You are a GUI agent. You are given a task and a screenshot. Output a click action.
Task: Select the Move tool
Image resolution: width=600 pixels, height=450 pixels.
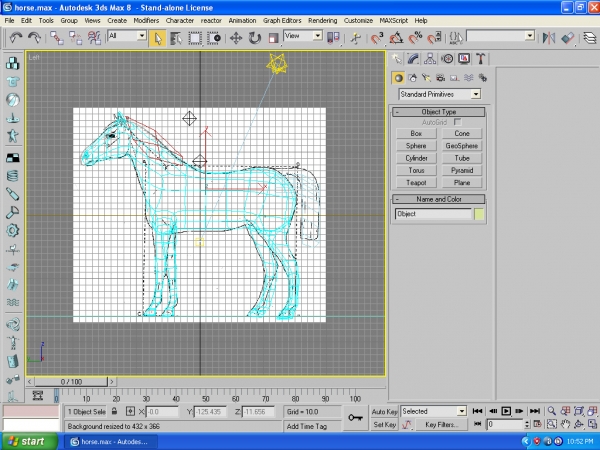[x=236, y=38]
